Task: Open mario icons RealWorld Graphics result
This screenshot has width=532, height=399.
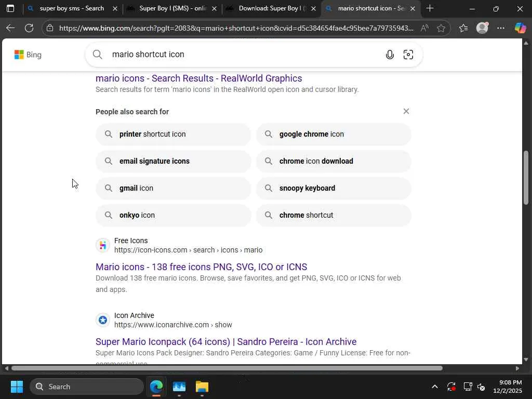Action: pos(199,78)
